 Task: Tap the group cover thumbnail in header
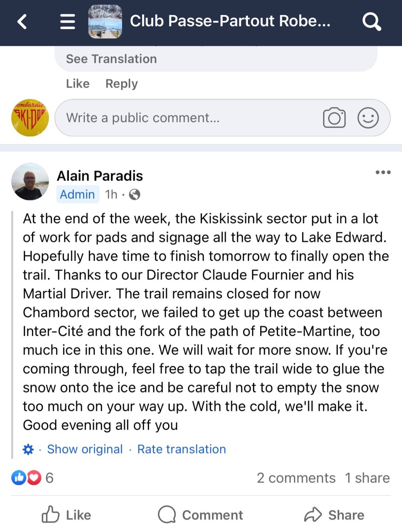(105, 22)
